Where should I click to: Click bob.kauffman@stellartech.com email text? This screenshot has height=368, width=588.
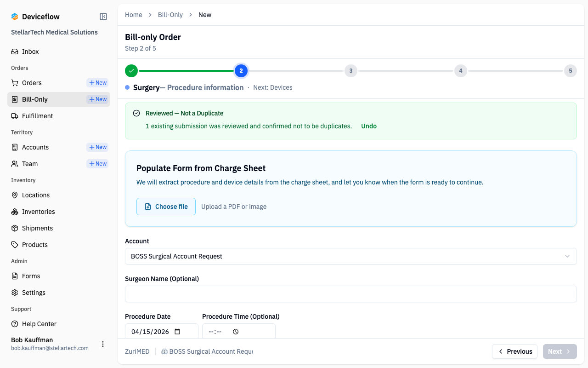(50, 348)
